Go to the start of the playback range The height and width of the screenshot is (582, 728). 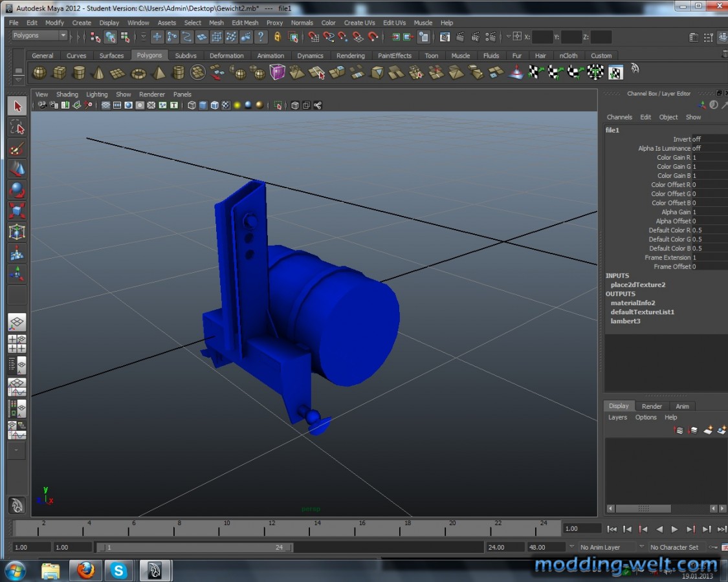tap(612, 529)
